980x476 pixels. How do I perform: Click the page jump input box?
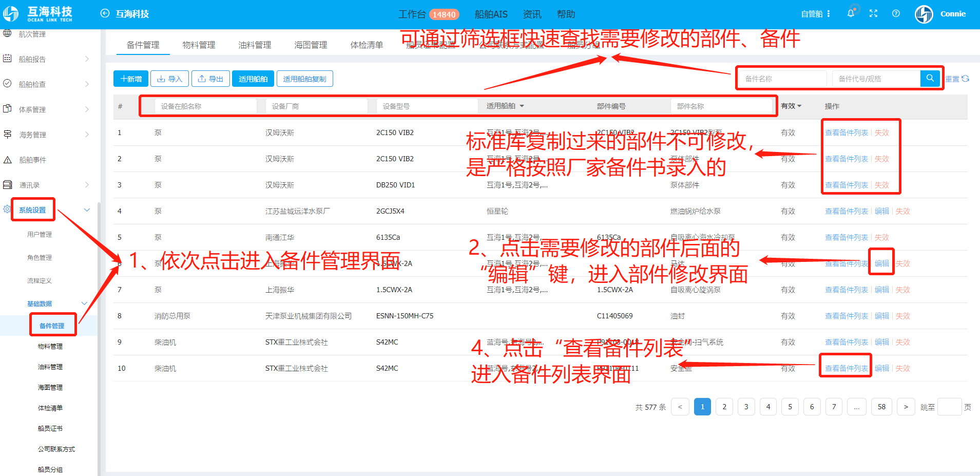(949, 407)
